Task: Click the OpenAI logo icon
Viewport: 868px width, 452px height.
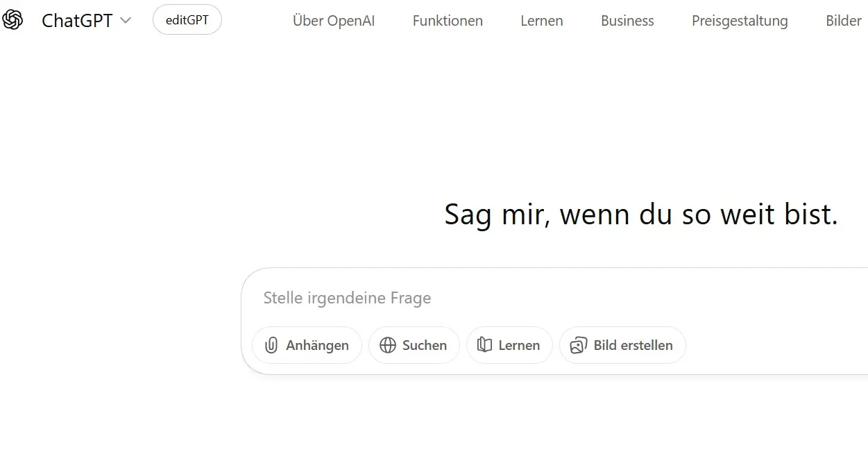Action: point(12,19)
